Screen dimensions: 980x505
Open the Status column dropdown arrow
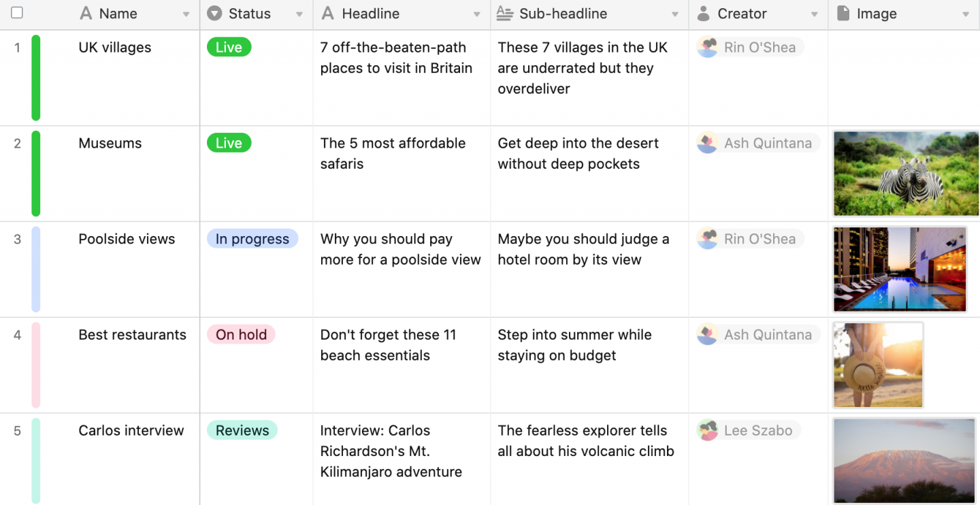coord(299,14)
